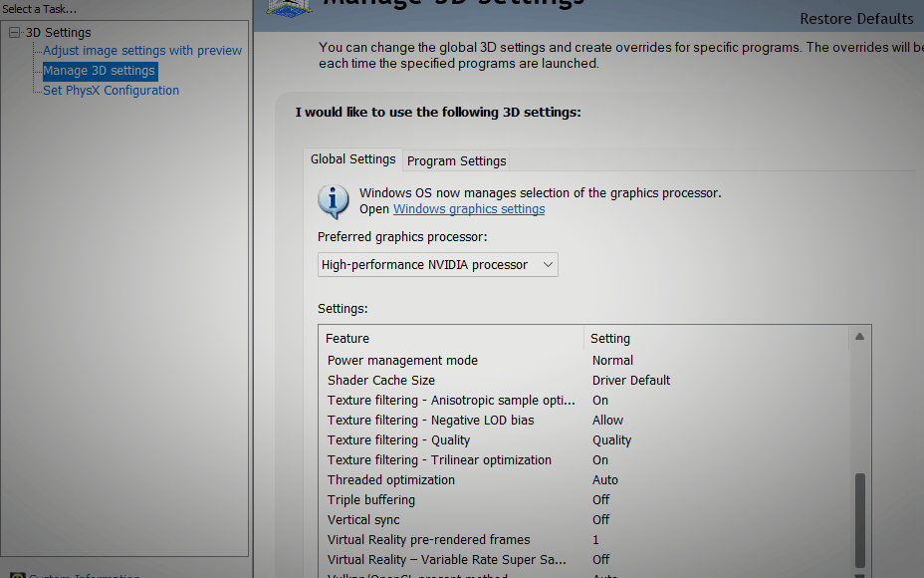Change the Driver Default shader cache value
The height and width of the screenshot is (578, 924).
point(631,381)
